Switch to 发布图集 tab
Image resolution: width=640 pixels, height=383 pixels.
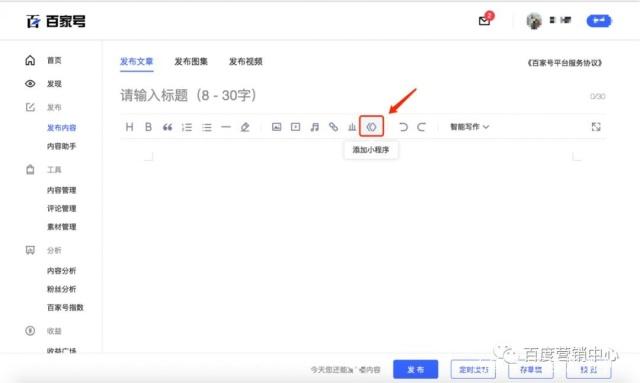coord(191,62)
